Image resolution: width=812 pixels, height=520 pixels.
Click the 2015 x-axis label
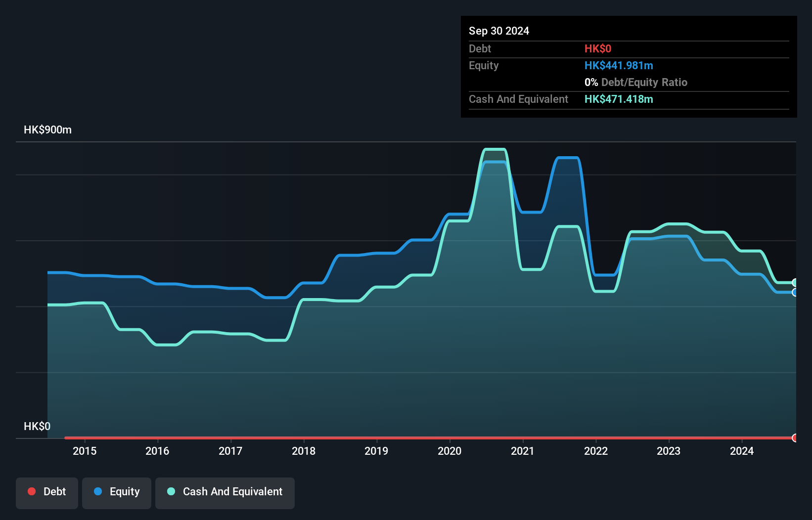coord(85,451)
